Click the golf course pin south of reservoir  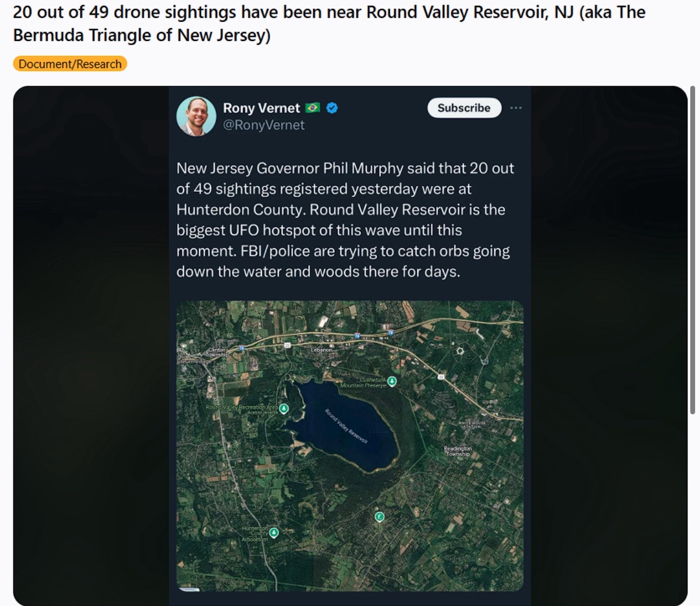(380, 516)
